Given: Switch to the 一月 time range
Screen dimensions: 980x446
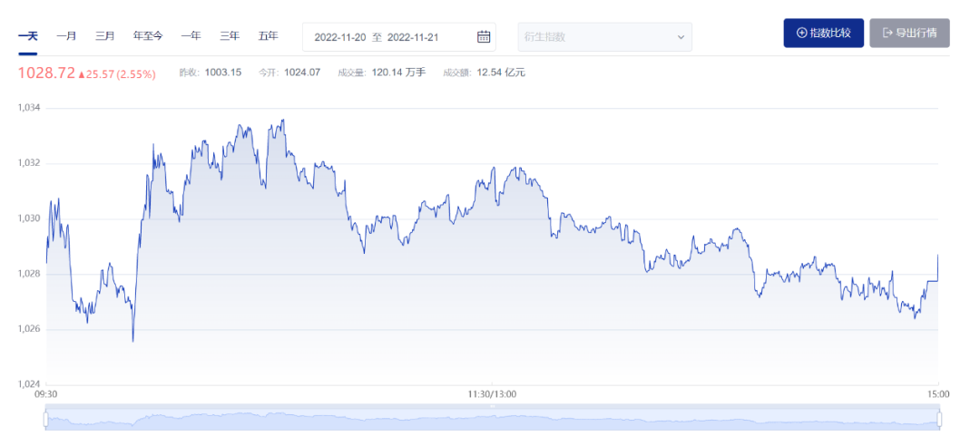Looking at the screenshot, I should [66, 35].
